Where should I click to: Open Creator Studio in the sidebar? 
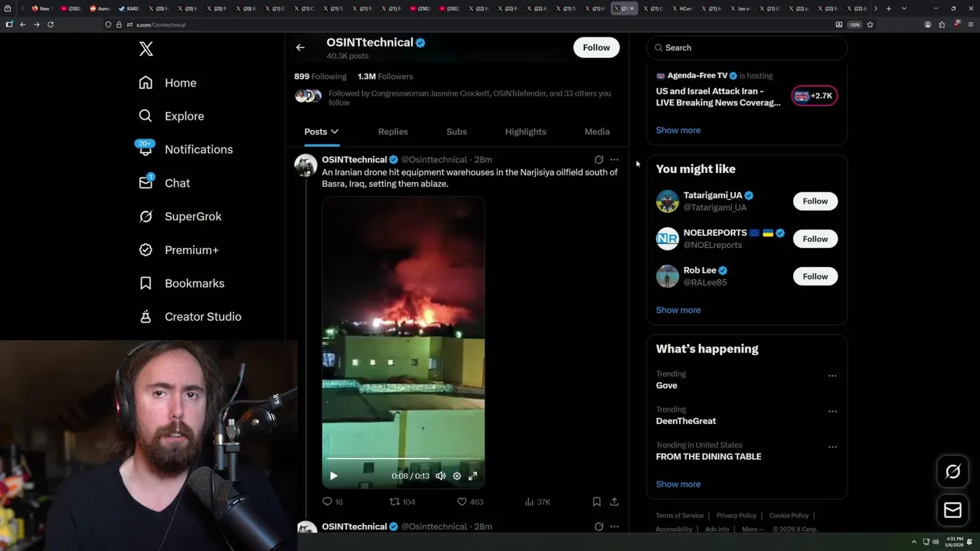click(x=190, y=317)
